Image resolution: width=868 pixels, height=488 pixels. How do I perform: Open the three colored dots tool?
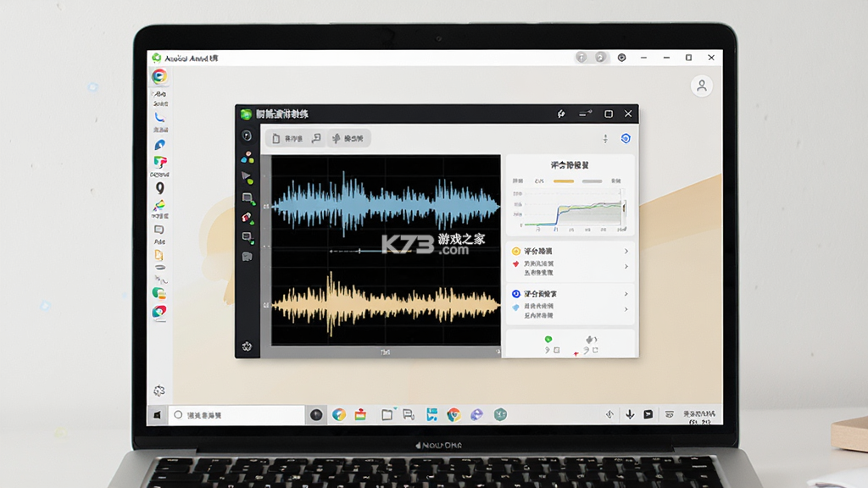pos(248,157)
